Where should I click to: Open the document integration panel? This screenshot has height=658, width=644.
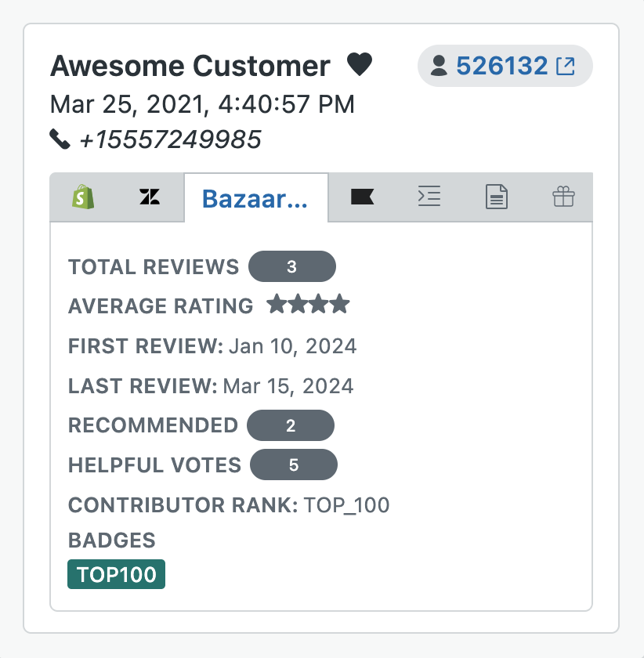(x=496, y=197)
